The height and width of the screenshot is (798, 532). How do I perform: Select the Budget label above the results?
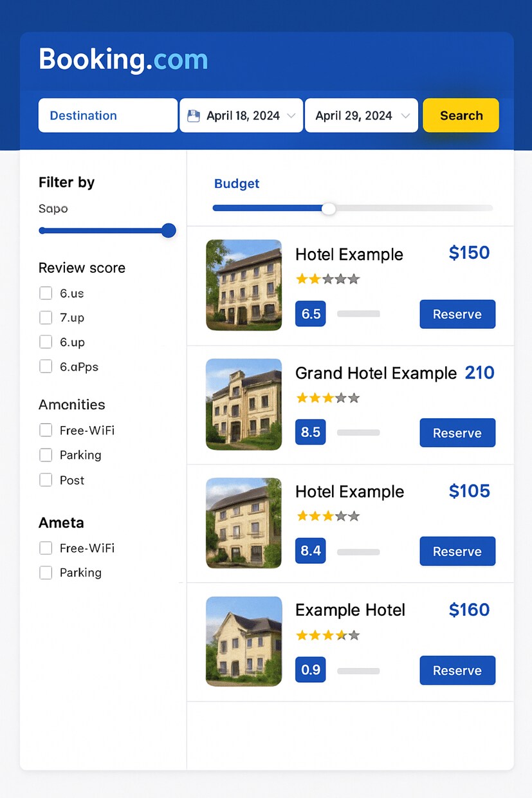237,183
